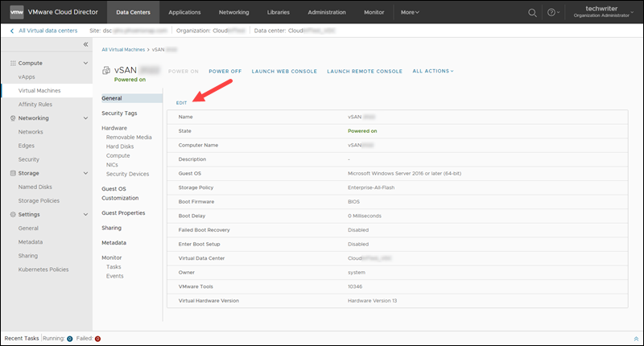Click the All Virtual data centers link

pos(48,31)
